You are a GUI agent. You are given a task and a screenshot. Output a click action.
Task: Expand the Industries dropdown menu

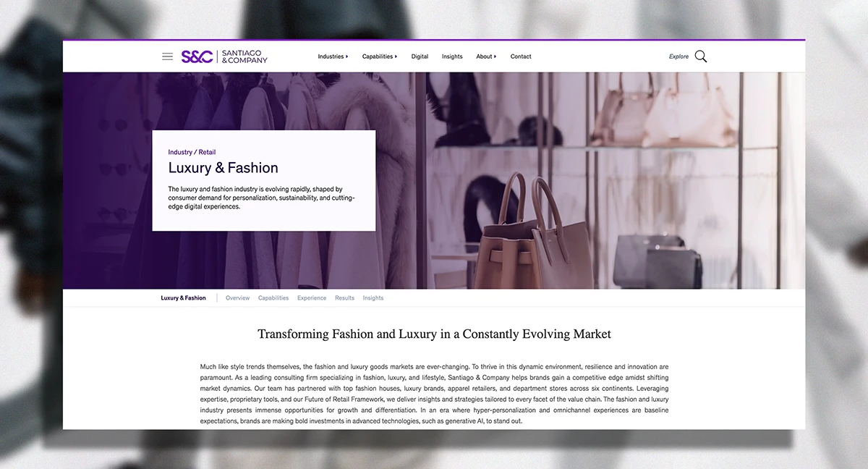pyautogui.click(x=333, y=56)
